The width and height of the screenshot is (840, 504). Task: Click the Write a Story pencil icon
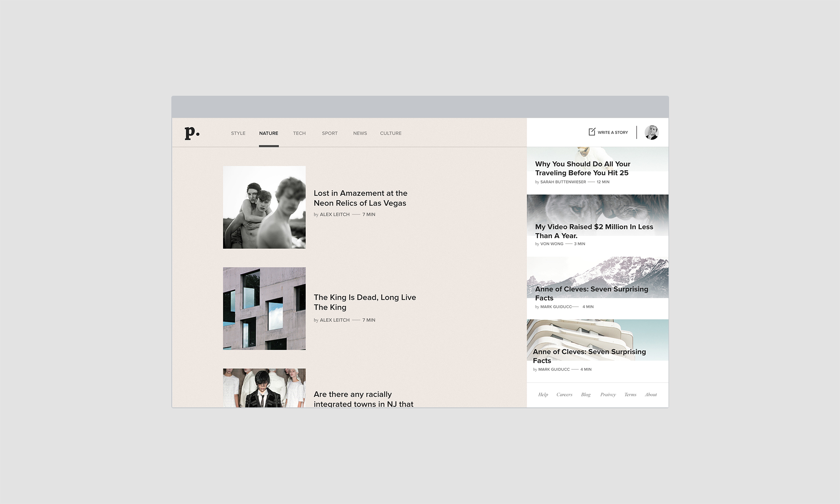(x=592, y=132)
